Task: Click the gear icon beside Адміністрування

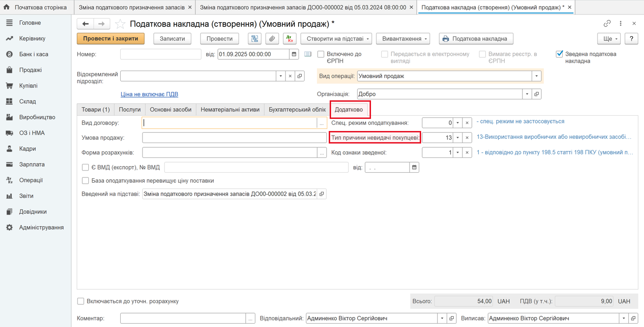Action: tap(9, 228)
